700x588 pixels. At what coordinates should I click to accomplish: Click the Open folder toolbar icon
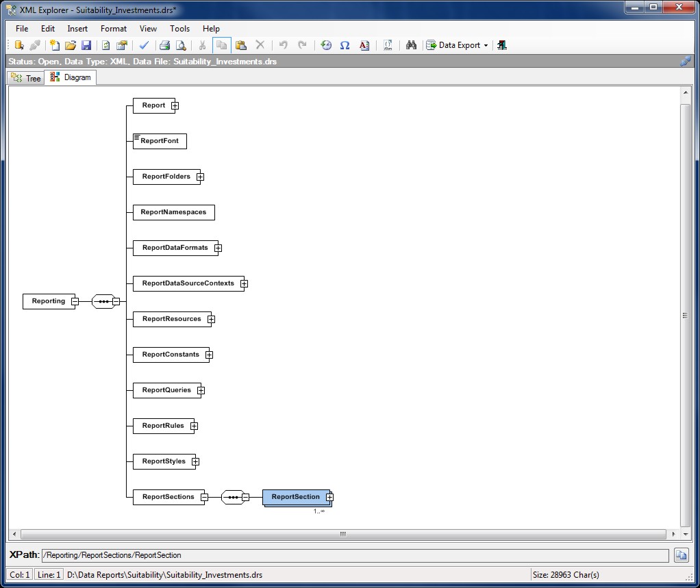pos(71,45)
